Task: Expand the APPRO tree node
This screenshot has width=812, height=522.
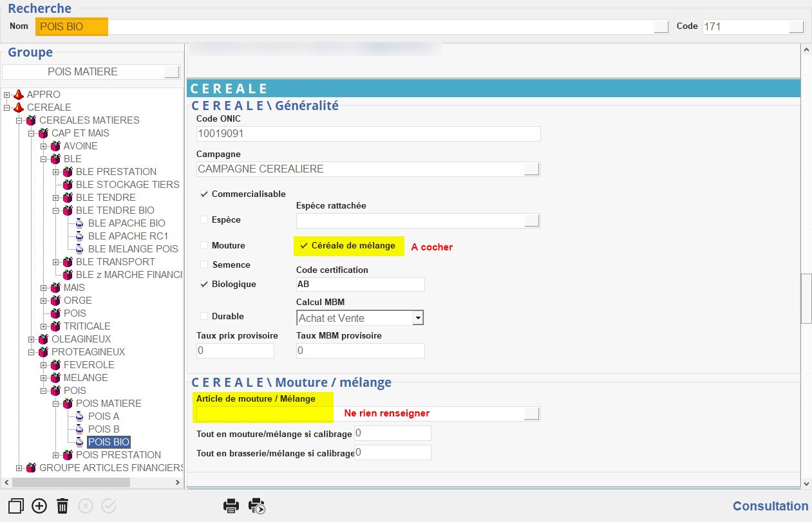Action: tap(7, 95)
